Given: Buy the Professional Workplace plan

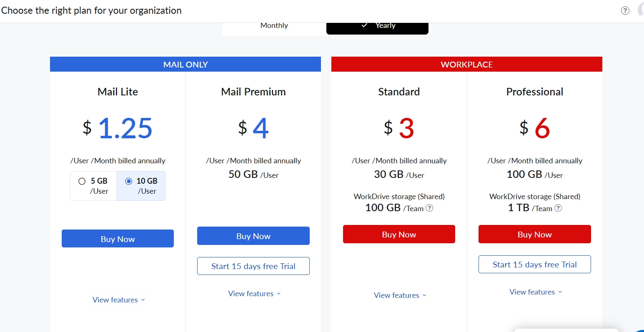Looking at the screenshot, I should [x=535, y=234].
